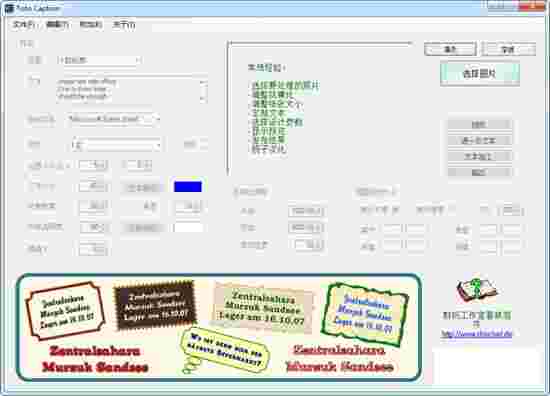
Task: Pick the white color swatch
Action: [188, 228]
